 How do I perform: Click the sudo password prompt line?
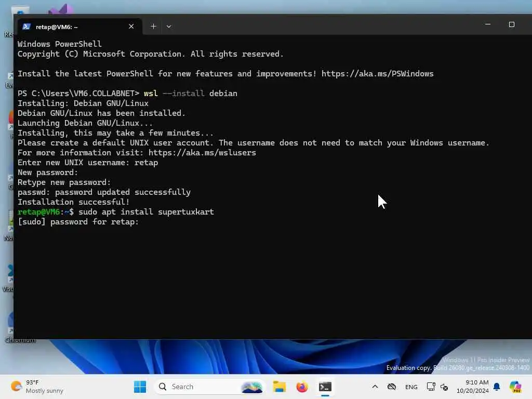78,222
